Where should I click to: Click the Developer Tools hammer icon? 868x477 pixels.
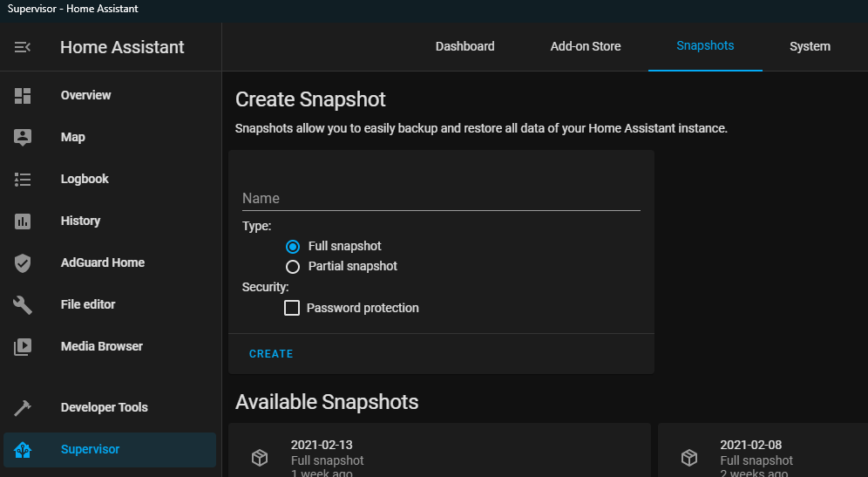coord(23,408)
